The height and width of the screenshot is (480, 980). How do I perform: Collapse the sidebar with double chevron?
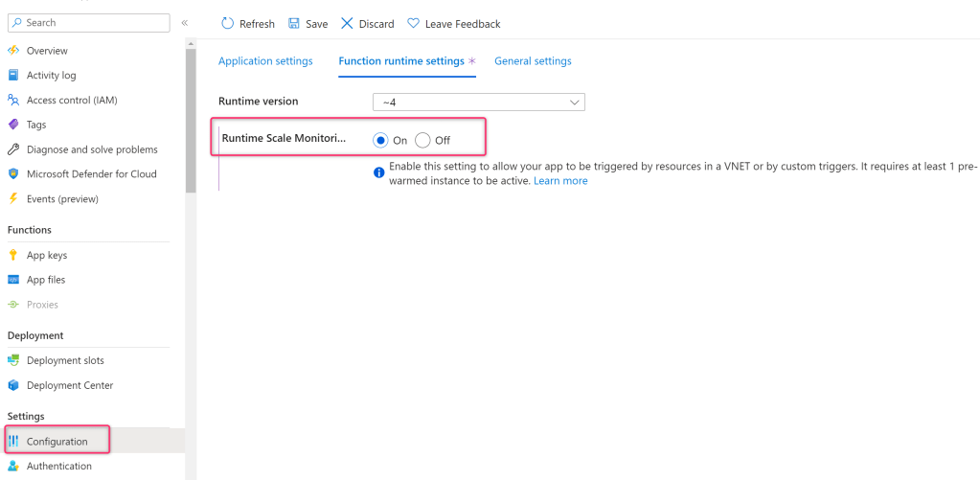(185, 23)
